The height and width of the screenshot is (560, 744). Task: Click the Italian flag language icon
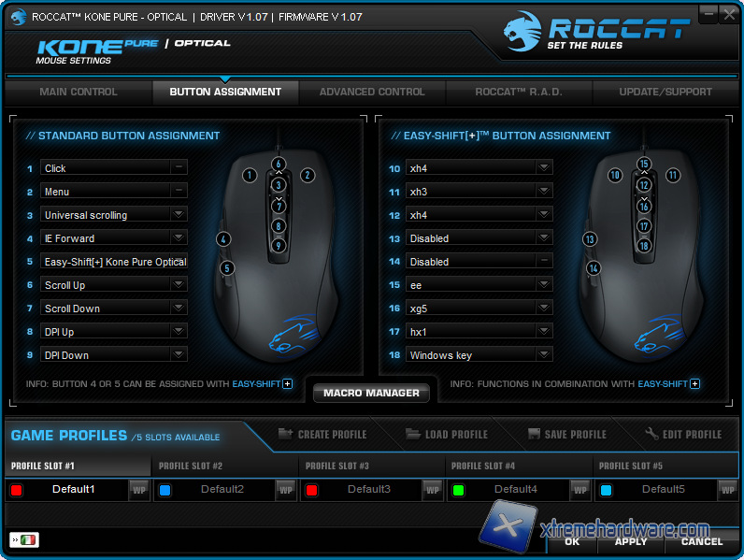pos(29,539)
